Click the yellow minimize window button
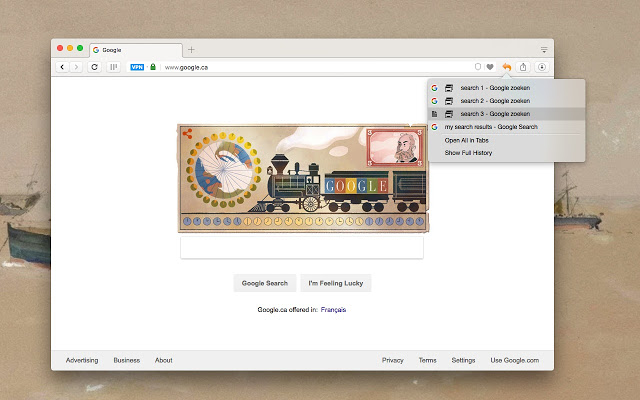 click(70, 48)
